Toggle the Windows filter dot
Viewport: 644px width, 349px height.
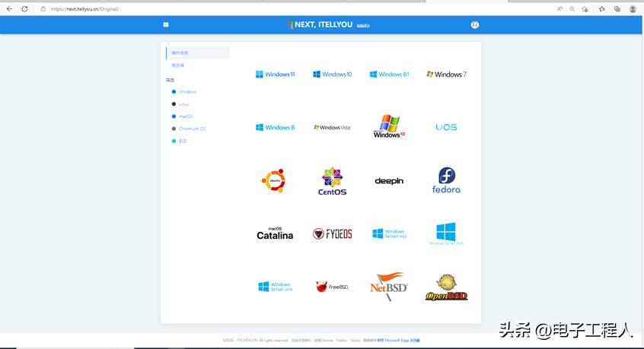174,92
